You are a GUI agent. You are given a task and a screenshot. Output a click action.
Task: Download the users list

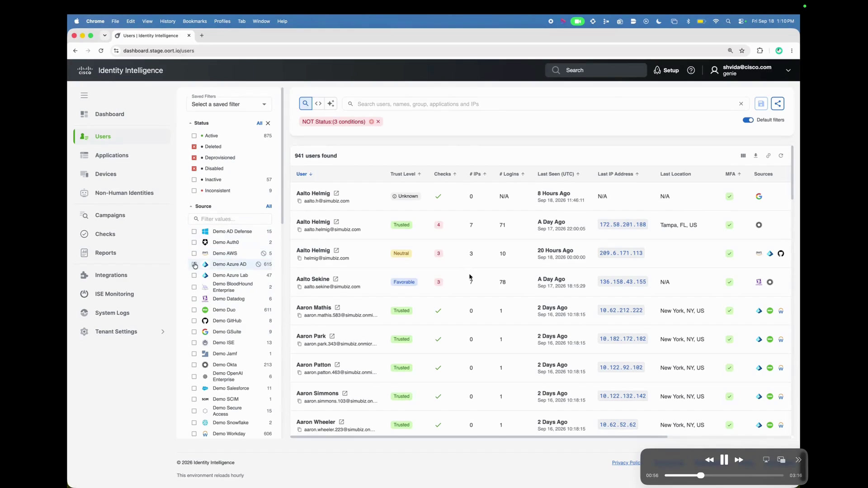[755, 155]
